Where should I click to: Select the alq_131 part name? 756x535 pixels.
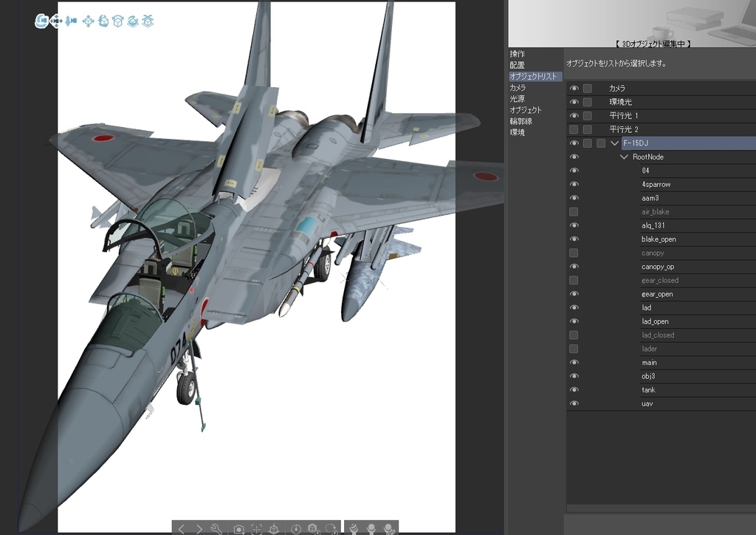[x=653, y=225]
